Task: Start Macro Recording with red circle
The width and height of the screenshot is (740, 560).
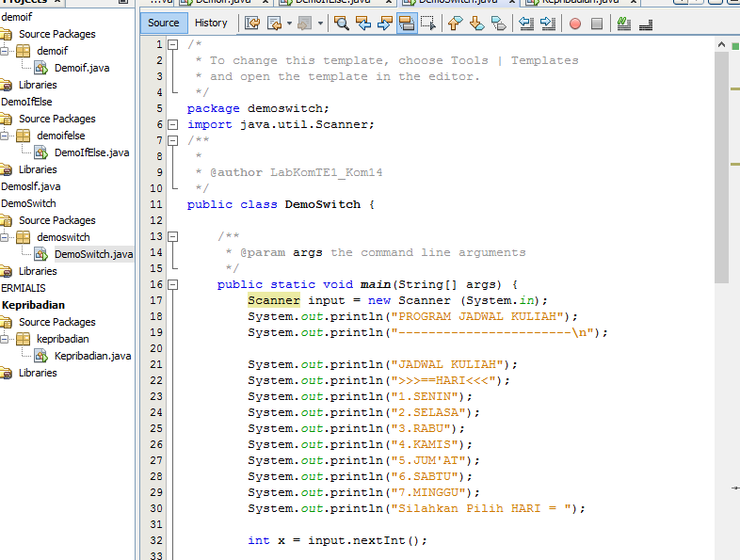Action: tap(575, 24)
